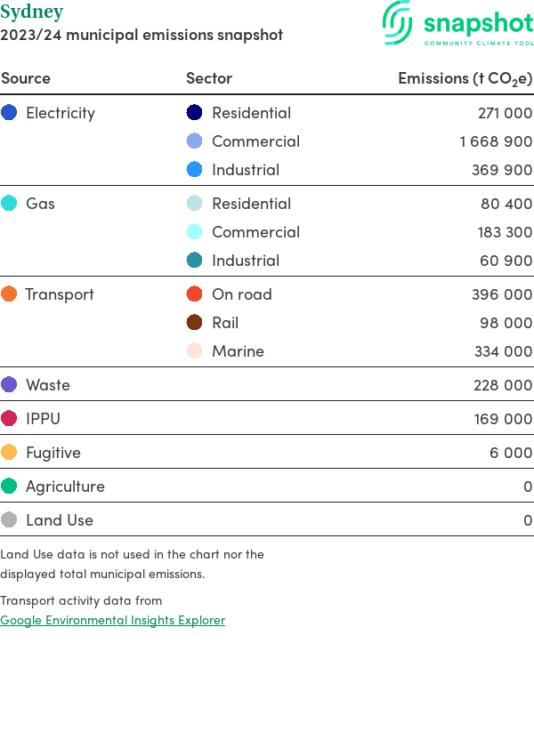
Task: Open the Google Environmental Insights Explorer link
Action: (x=113, y=620)
